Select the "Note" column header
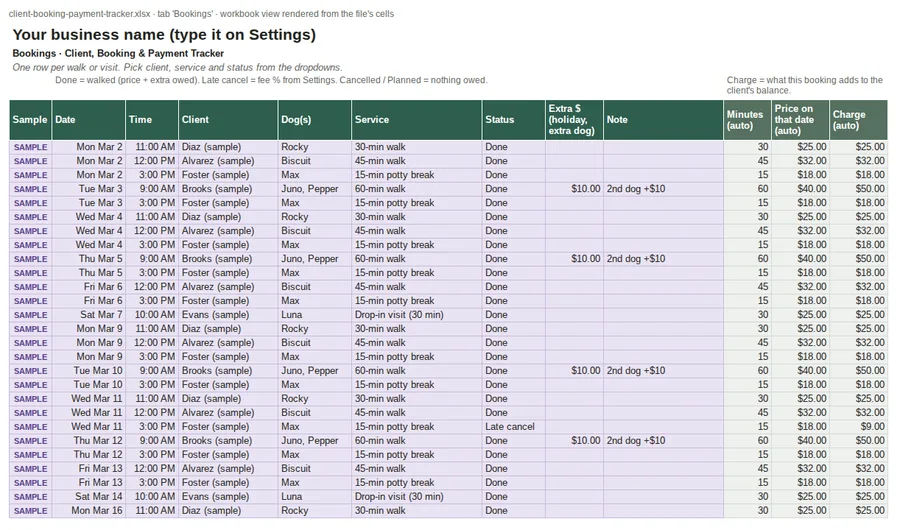900x530 pixels. point(664,119)
